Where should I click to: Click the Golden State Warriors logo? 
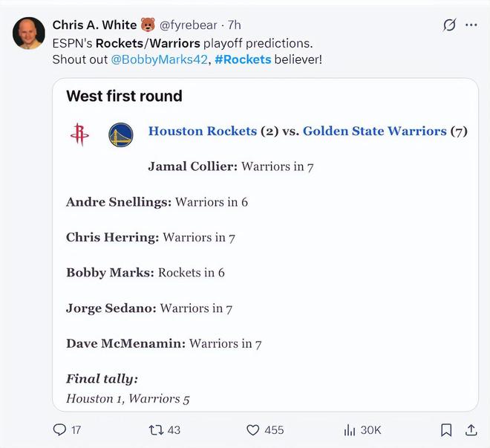[120, 134]
